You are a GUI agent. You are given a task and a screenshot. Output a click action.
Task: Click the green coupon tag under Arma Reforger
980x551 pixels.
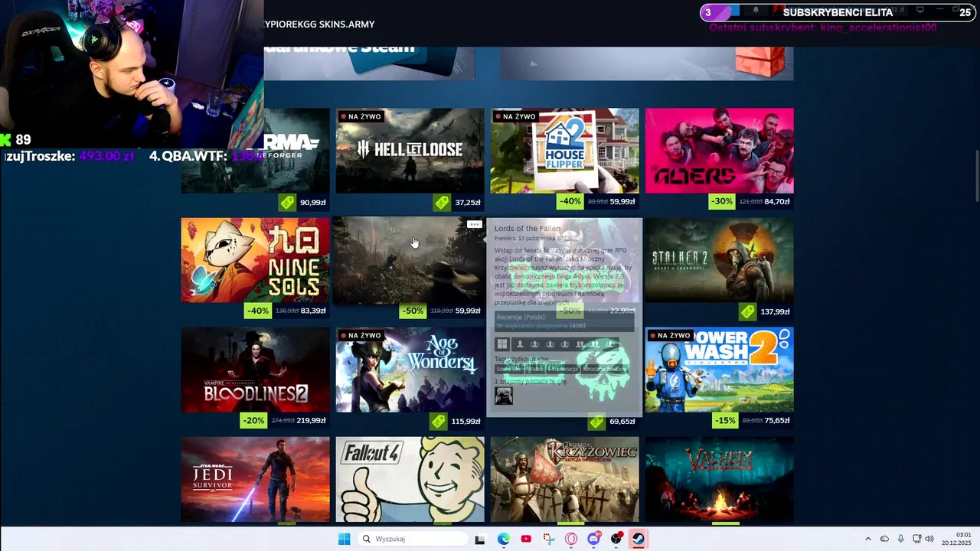(x=287, y=203)
